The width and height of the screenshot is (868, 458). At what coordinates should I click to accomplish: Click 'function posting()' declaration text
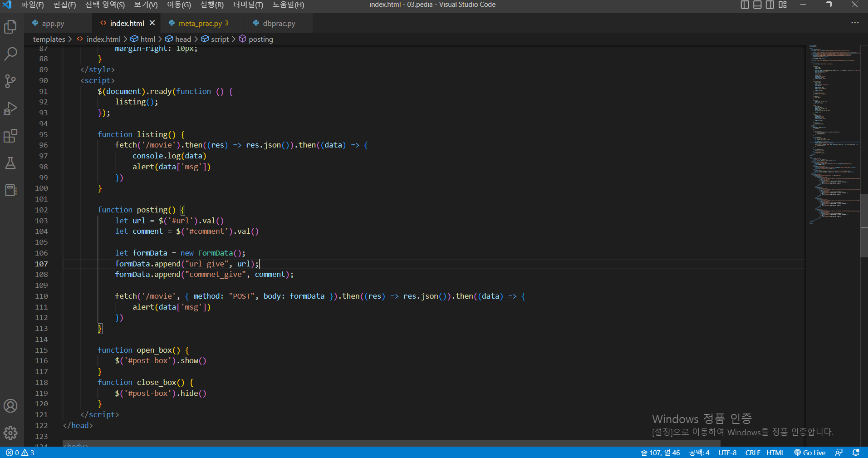pyautogui.click(x=137, y=210)
